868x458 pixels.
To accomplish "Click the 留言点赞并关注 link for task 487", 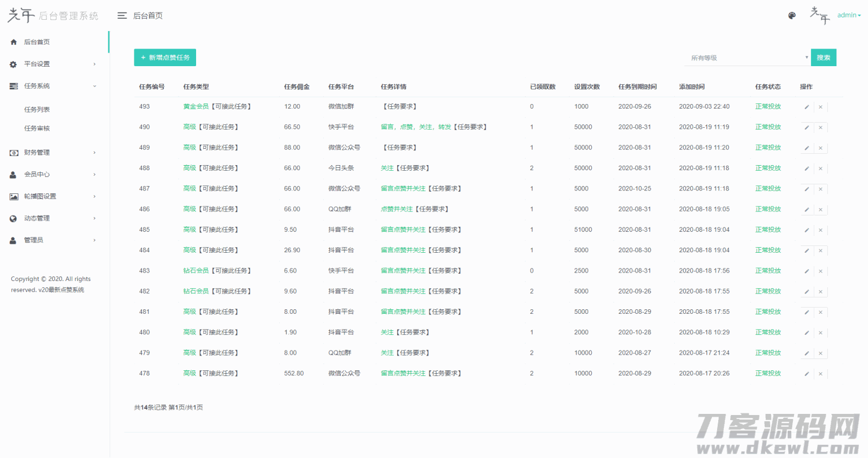I will coord(403,189).
